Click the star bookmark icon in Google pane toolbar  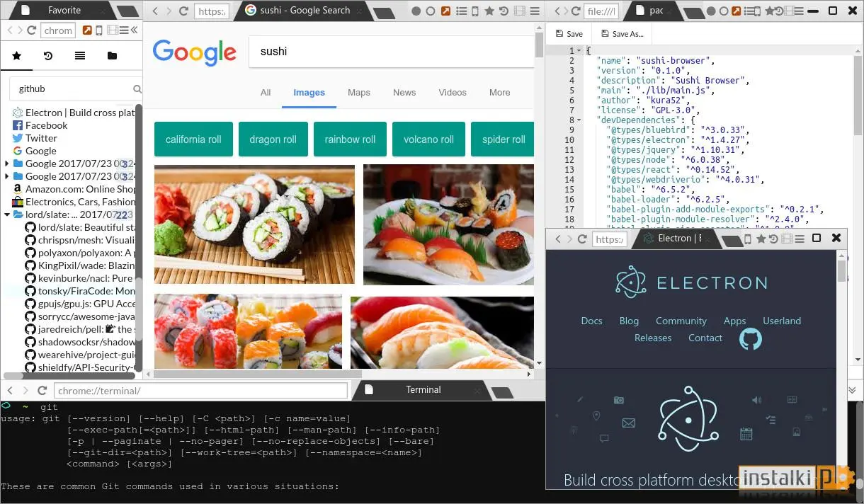489,11
